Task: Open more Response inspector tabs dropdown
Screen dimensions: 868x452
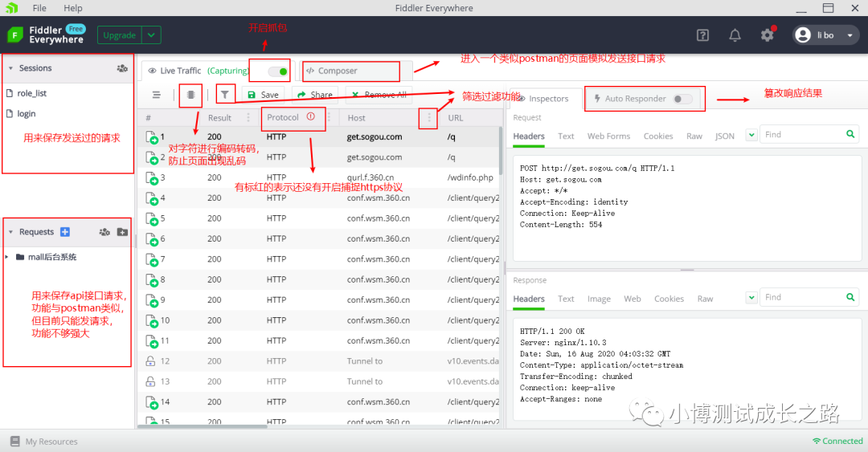Action: pos(751,298)
